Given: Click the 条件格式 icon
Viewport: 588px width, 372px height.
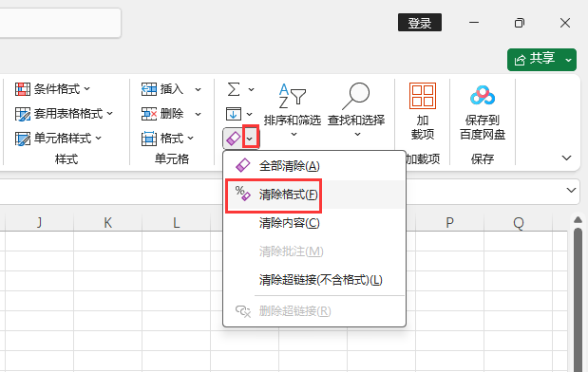Looking at the screenshot, I should (x=22, y=89).
